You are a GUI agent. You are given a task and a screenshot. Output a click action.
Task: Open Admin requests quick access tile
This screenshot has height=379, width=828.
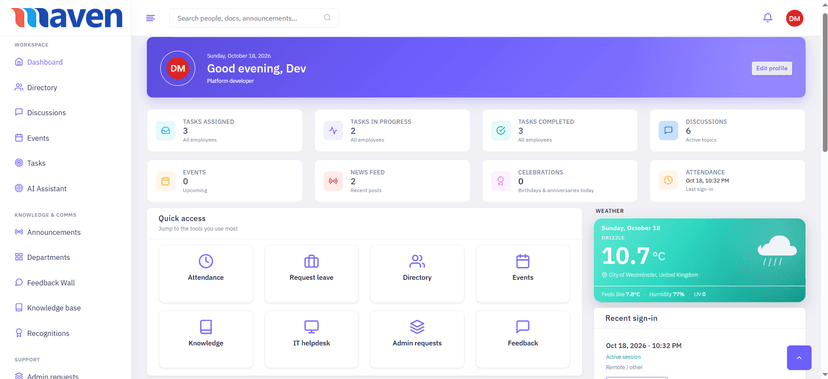click(x=417, y=339)
